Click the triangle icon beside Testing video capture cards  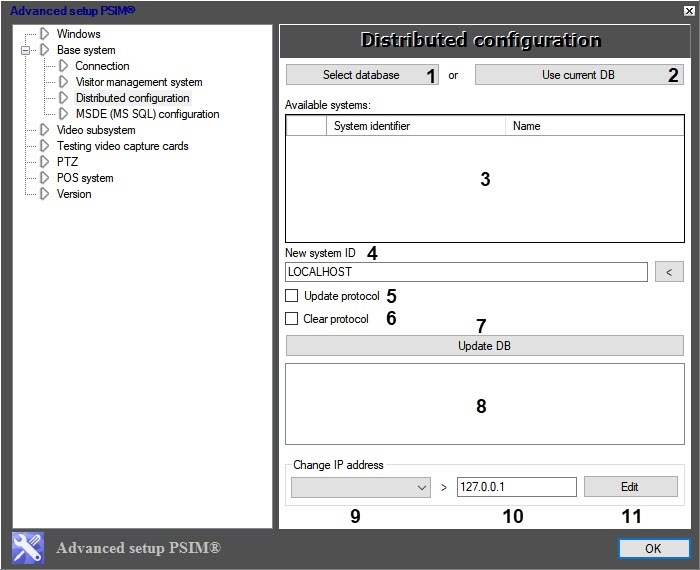point(44,146)
